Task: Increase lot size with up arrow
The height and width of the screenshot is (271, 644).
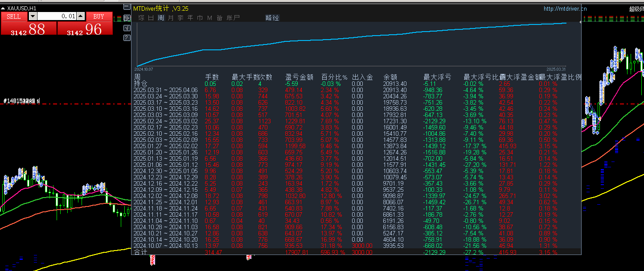Action: coord(80,16)
